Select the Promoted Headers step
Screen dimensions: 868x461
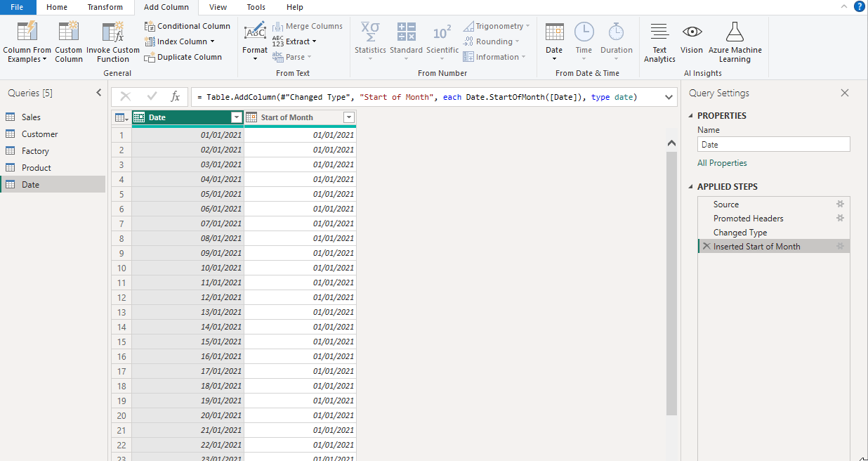(774, 219)
